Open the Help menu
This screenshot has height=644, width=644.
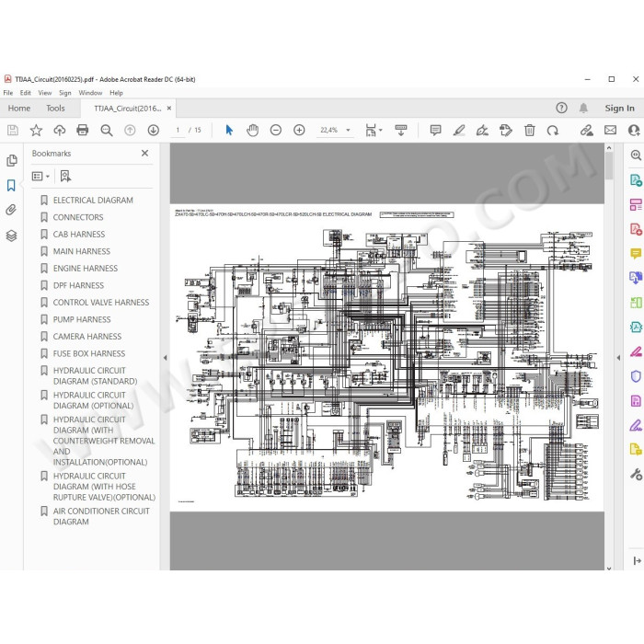coord(116,93)
